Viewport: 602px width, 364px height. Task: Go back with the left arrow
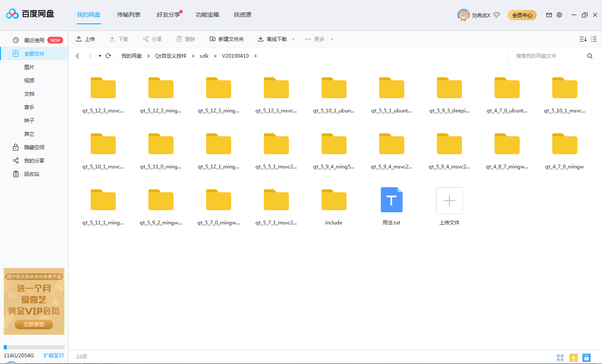pyautogui.click(x=77, y=56)
